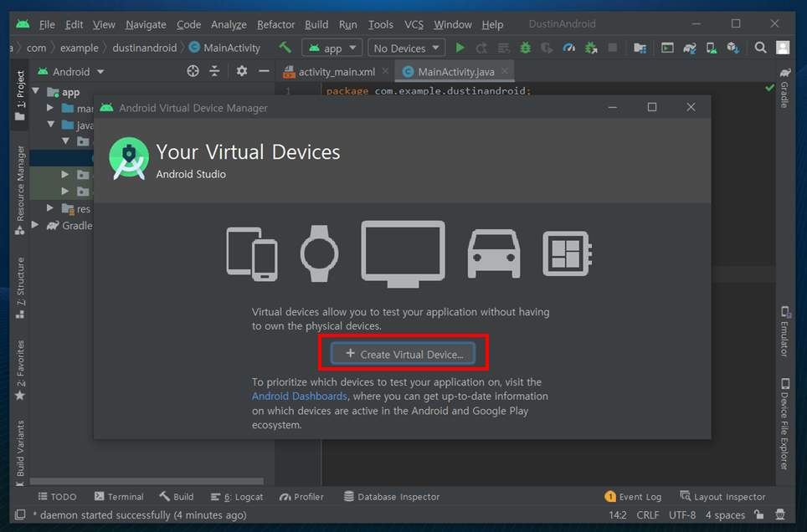Click Select Opened File target icon
The image size is (807, 532).
tap(193, 71)
